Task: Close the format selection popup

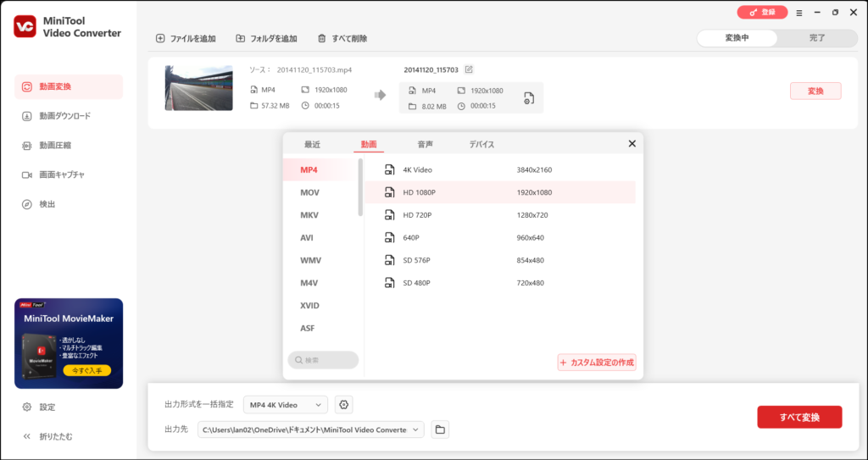Action: click(632, 144)
